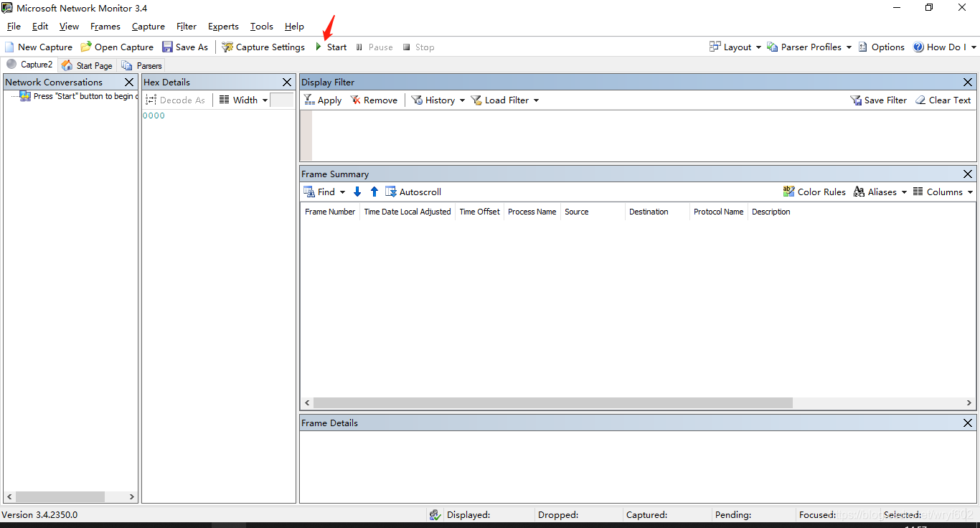Sort by Time Date Local Adjusted column
This screenshot has width=980, height=528.
click(x=407, y=212)
